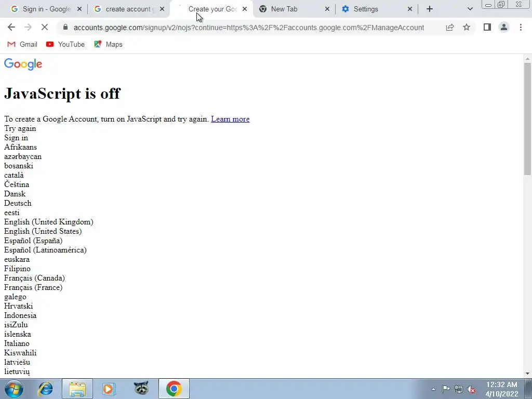Select Deutsch language
The height and width of the screenshot is (399, 532).
point(18,203)
